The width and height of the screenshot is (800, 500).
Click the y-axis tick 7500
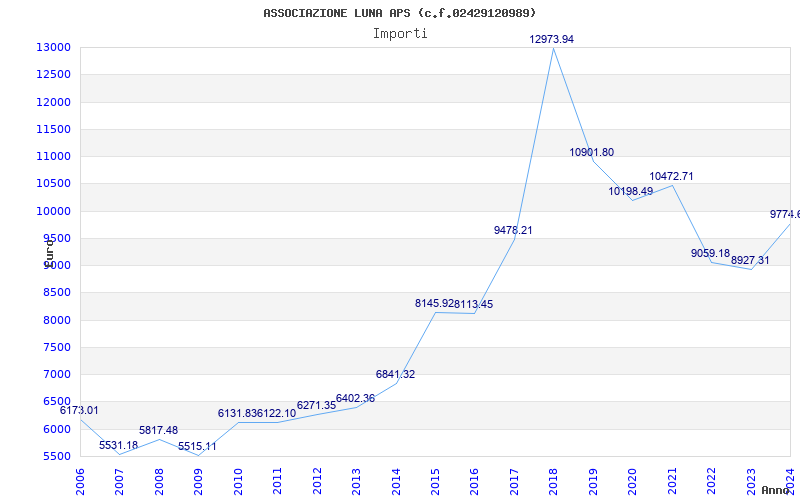pyautogui.click(x=57, y=347)
